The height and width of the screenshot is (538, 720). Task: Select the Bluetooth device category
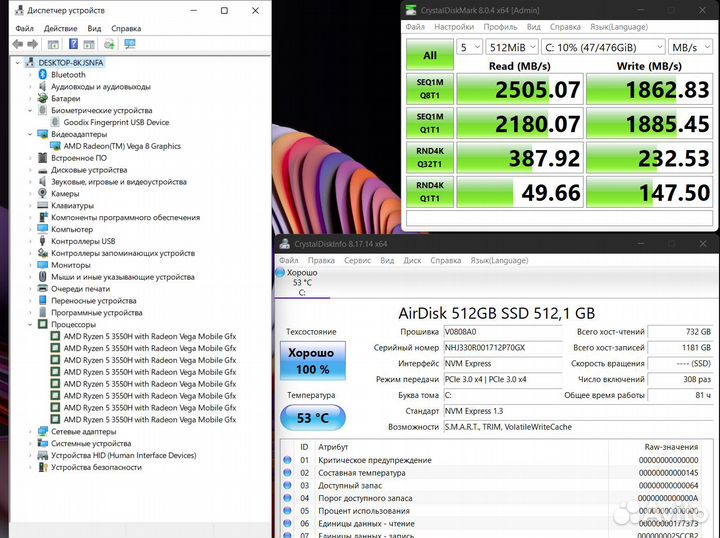[x=68, y=75]
